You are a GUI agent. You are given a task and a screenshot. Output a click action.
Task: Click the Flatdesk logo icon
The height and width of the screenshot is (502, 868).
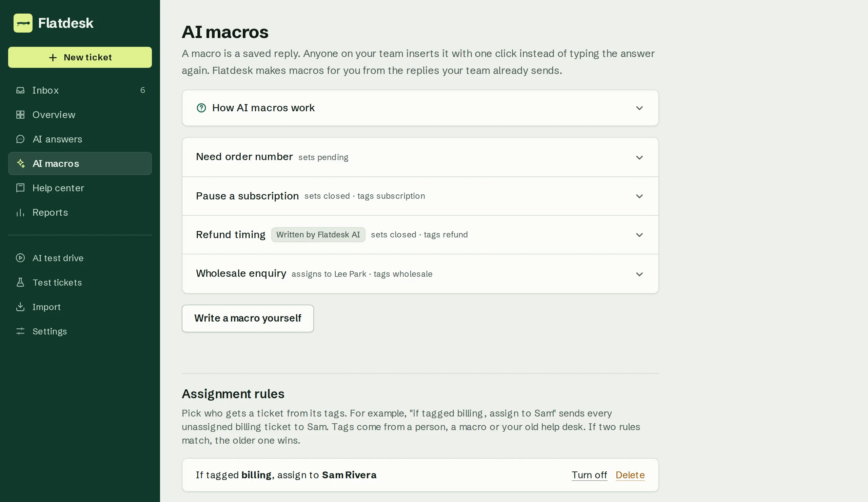23,23
